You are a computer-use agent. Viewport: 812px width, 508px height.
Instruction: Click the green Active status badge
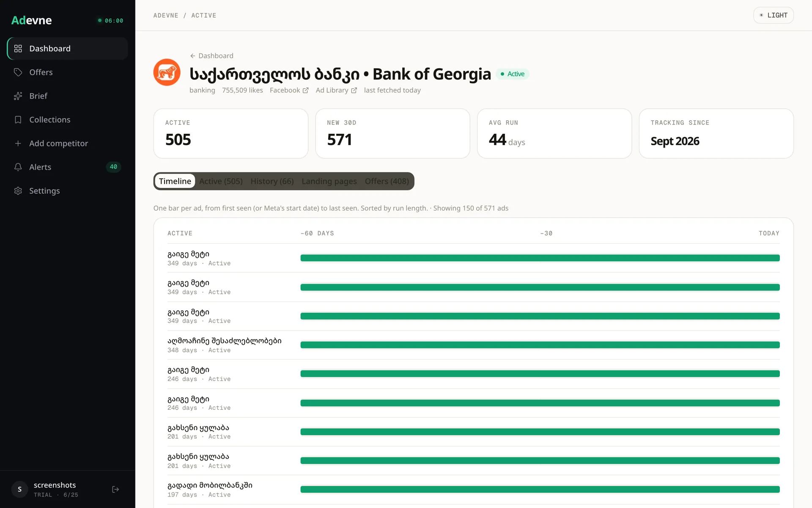tap(513, 74)
